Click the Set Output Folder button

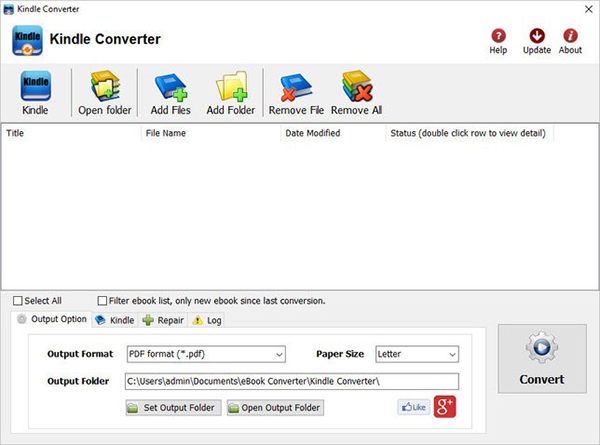pos(173,408)
